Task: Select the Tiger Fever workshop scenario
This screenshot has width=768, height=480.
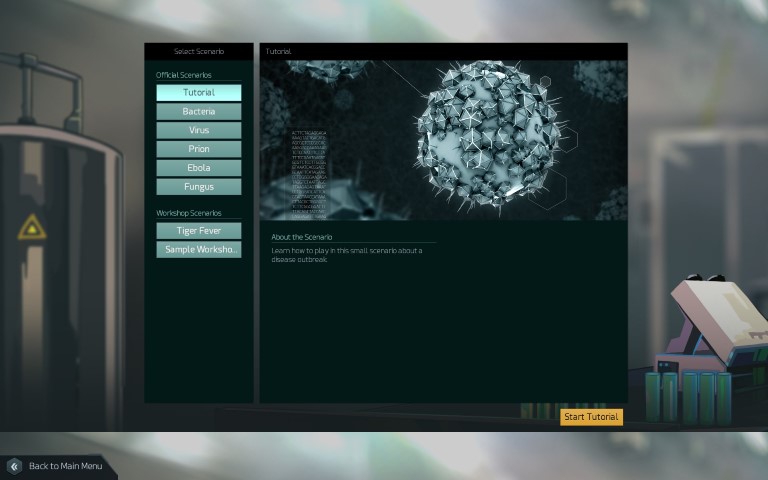Action: click(x=198, y=231)
